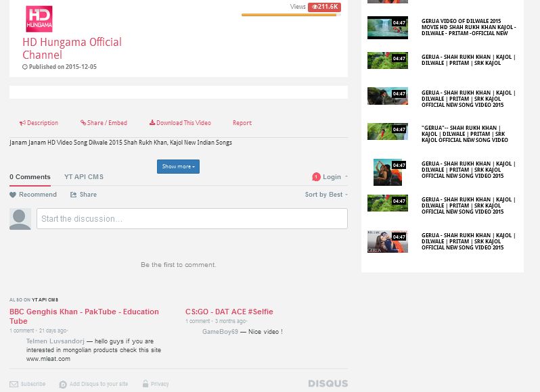Toggle Recommend heart for this discussion
The image size is (540, 392).
[33, 195]
